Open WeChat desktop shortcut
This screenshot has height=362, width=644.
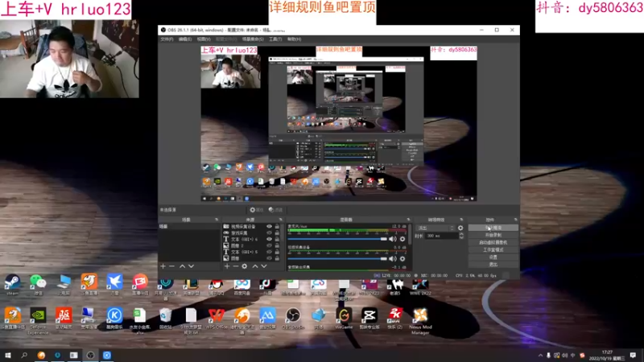38,285
